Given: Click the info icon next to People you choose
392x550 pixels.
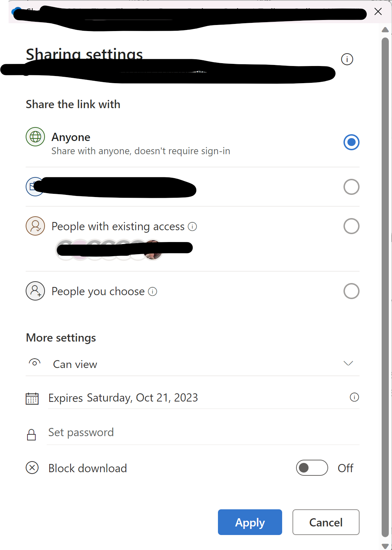Looking at the screenshot, I should pyautogui.click(x=152, y=292).
